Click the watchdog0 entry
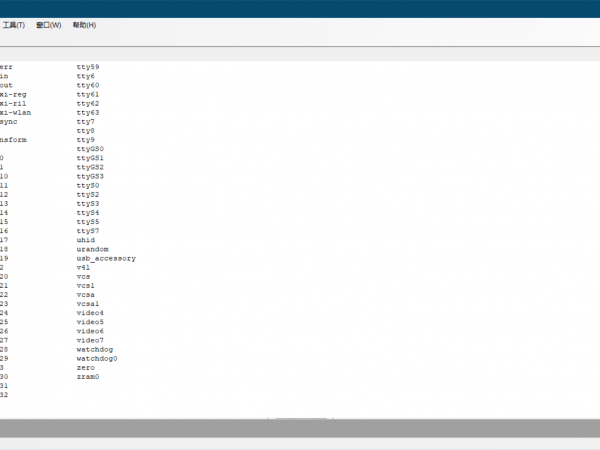Viewport: 600px width, 450px height. pyautogui.click(x=97, y=358)
